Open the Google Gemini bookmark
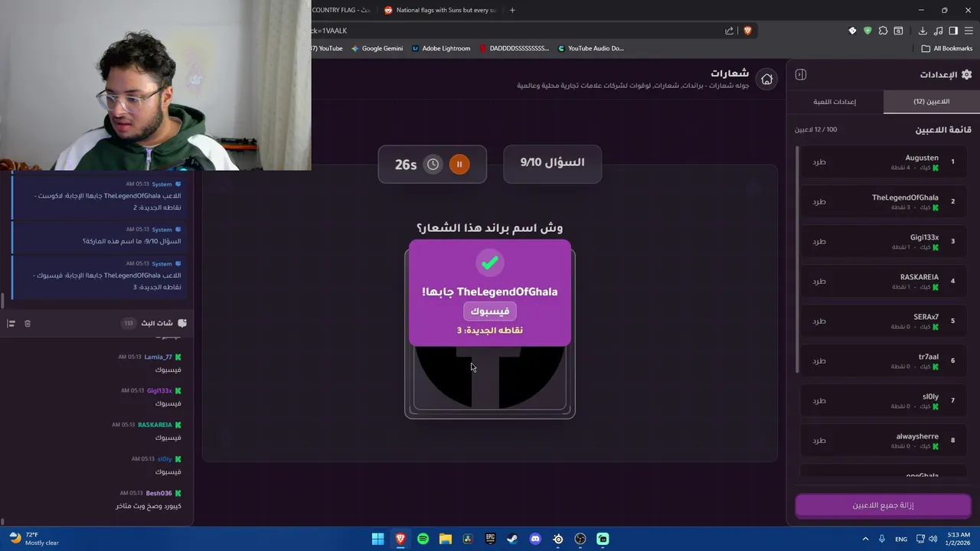The image size is (980, 551). point(377,48)
